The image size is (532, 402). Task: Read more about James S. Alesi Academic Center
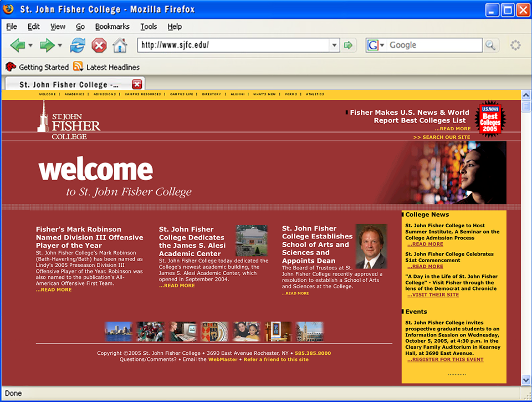[177, 286]
